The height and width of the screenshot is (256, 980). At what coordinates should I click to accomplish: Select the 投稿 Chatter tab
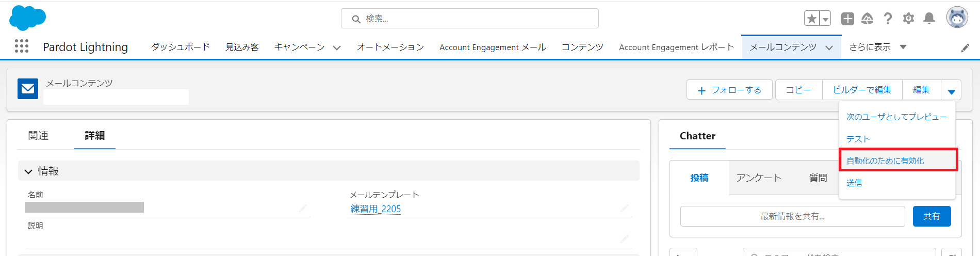699,178
